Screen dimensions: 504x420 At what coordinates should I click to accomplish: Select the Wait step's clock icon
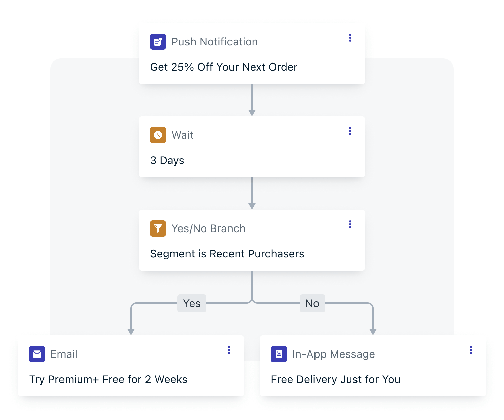(x=158, y=135)
